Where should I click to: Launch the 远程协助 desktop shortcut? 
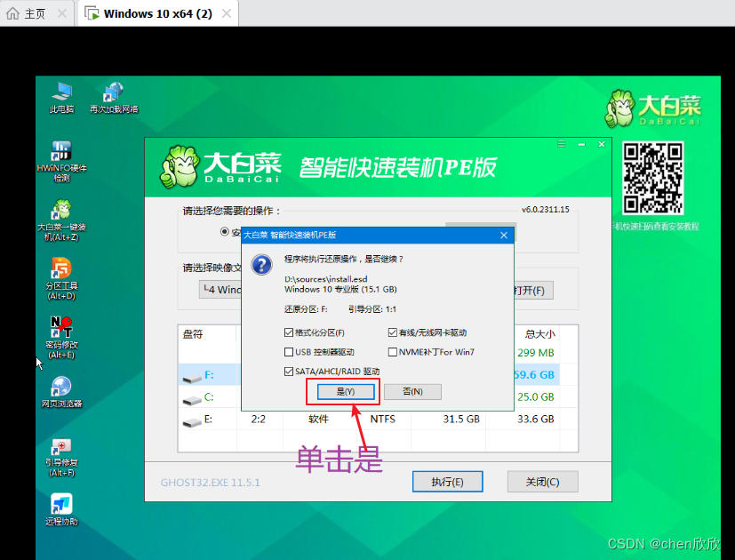click(61, 510)
